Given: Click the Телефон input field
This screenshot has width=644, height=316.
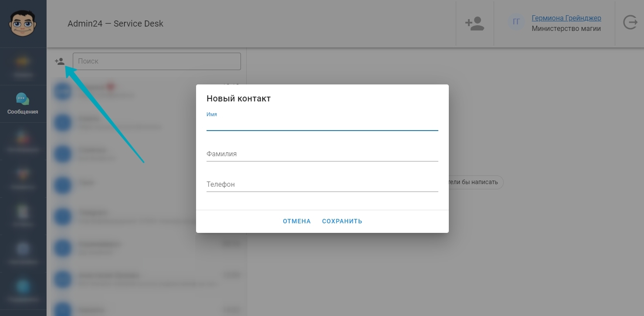Looking at the screenshot, I should point(322,185).
